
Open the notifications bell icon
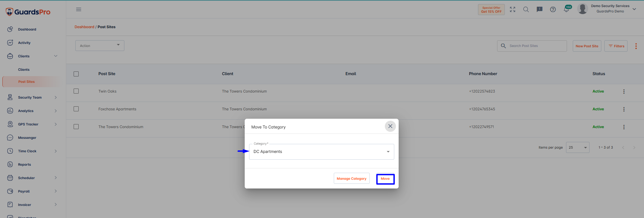tap(566, 9)
